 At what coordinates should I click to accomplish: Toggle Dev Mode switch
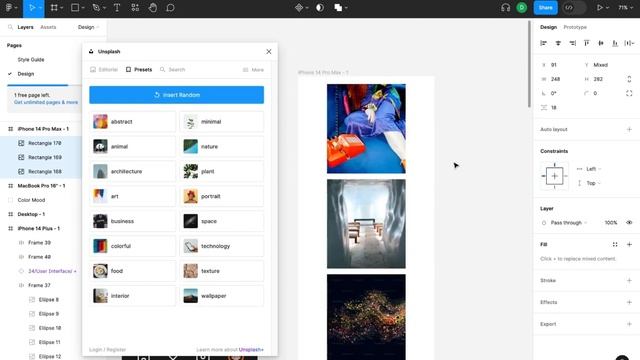(573, 8)
